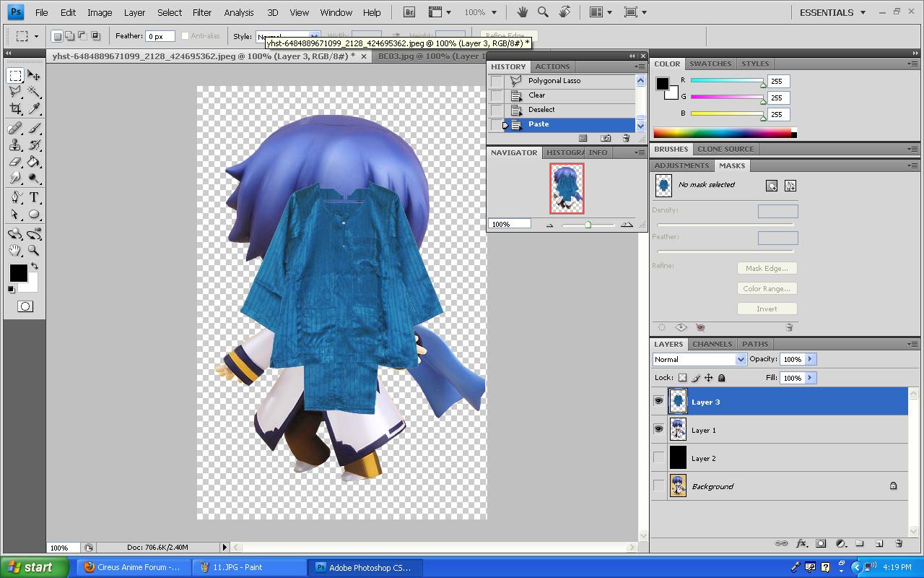Select the Clone Stamp tool
The width and height of the screenshot is (924, 578).
15,145
